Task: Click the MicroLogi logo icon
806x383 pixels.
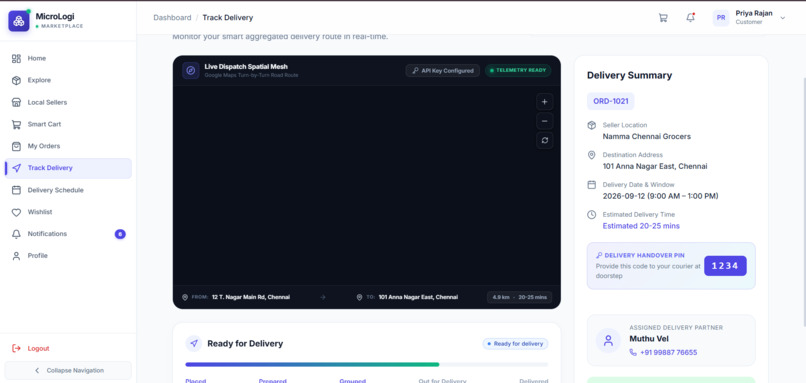Action: (19, 21)
